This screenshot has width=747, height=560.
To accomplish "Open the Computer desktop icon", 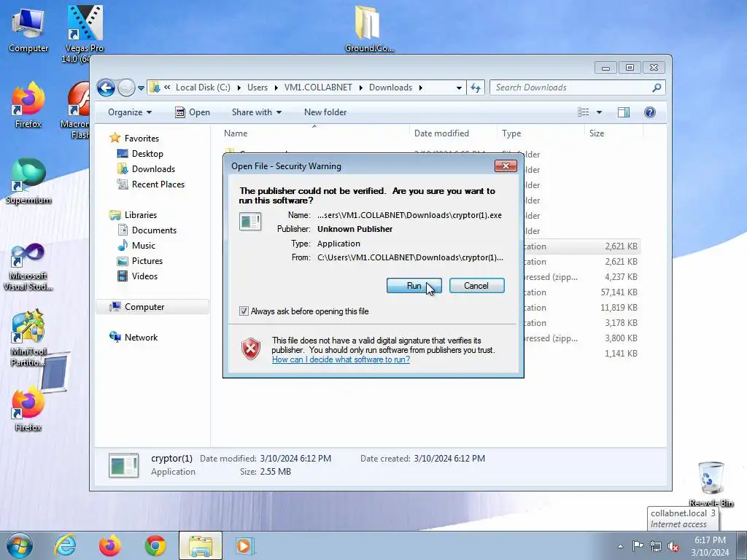I will 28,28.
